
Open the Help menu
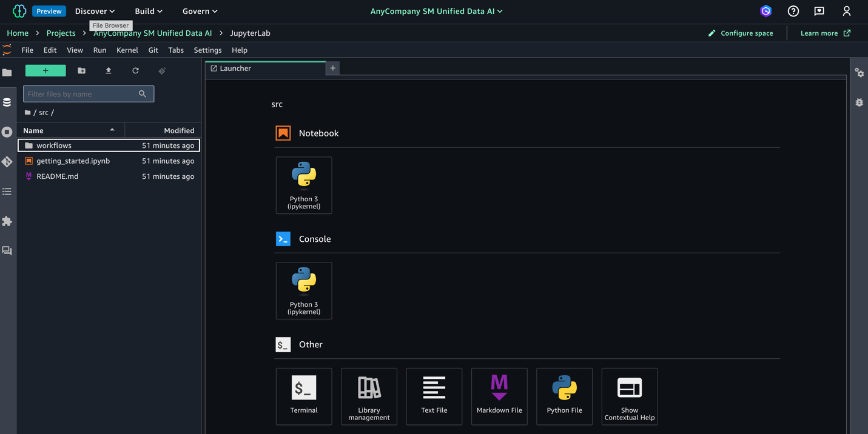[x=240, y=50]
